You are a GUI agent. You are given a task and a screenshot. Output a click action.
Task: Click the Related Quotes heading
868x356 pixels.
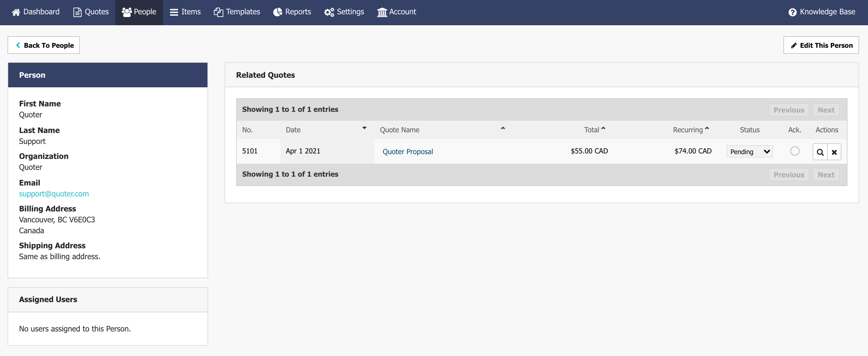[x=265, y=75]
